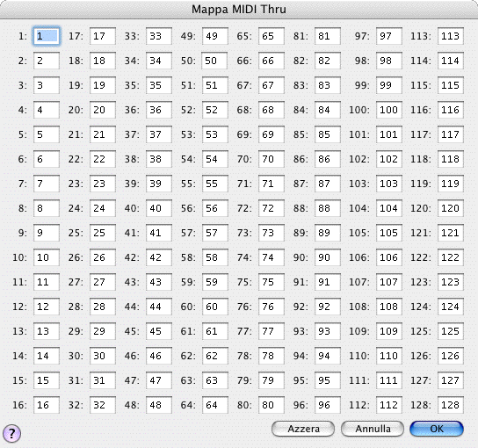Focus the input field for entry 1
The width and height of the screenshot is (478, 448).
tap(47, 36)
